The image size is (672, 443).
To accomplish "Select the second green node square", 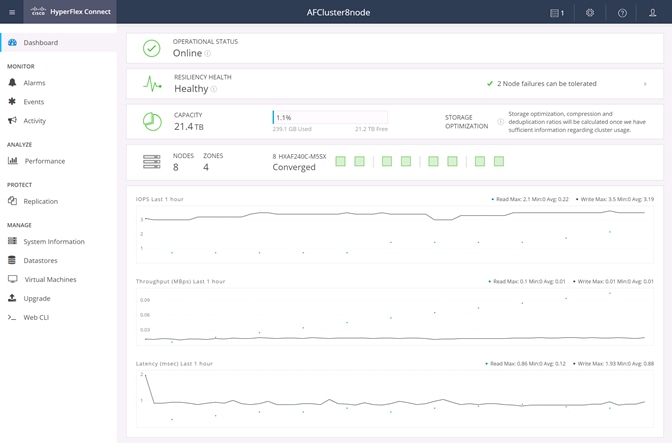I will click(x=360, y=161).
